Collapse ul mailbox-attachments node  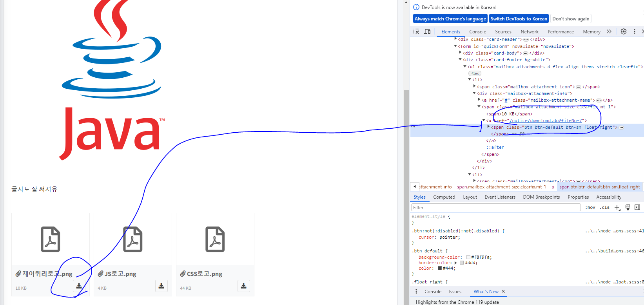[465, 66]
